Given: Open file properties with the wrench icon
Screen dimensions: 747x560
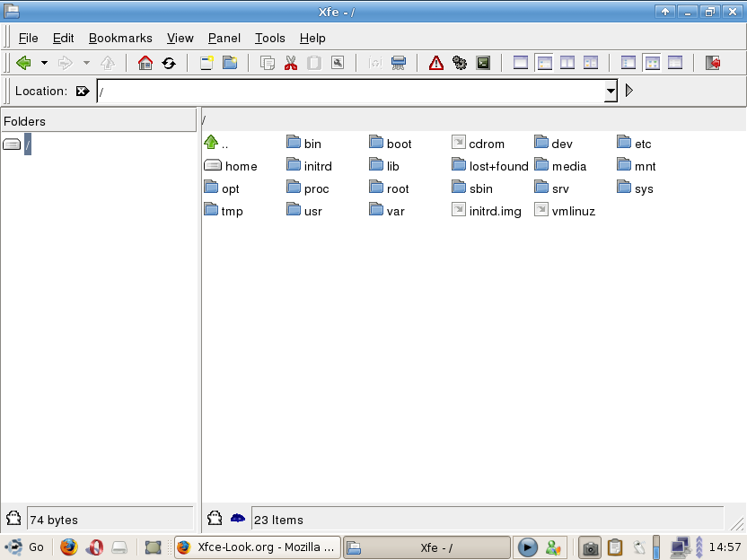Looking at the screenshot, I should click(338, 63).
